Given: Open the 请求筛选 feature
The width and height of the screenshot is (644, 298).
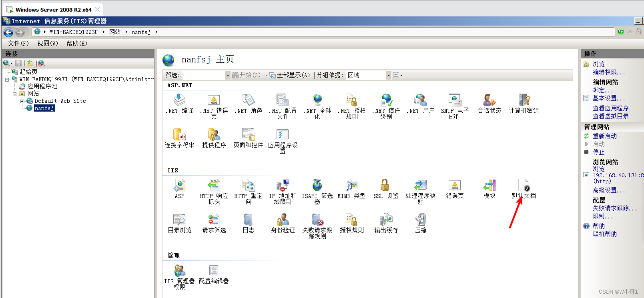Looking at the screenshot, I should [214, 223].
